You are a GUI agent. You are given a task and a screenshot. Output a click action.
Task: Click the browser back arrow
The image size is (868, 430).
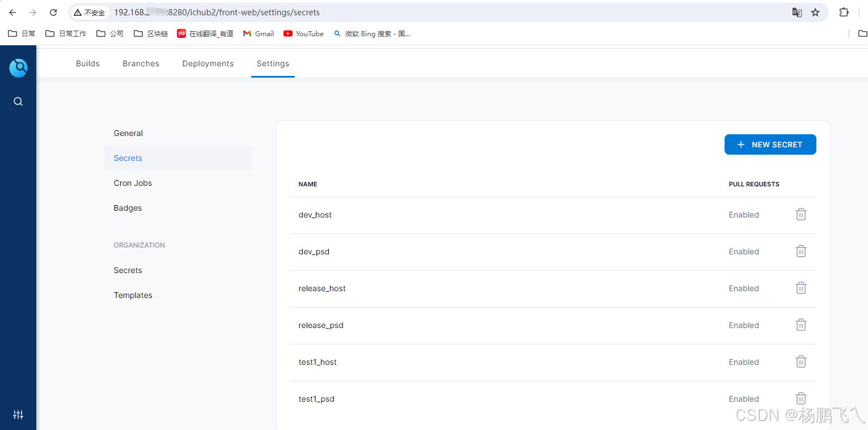point(12,12)
